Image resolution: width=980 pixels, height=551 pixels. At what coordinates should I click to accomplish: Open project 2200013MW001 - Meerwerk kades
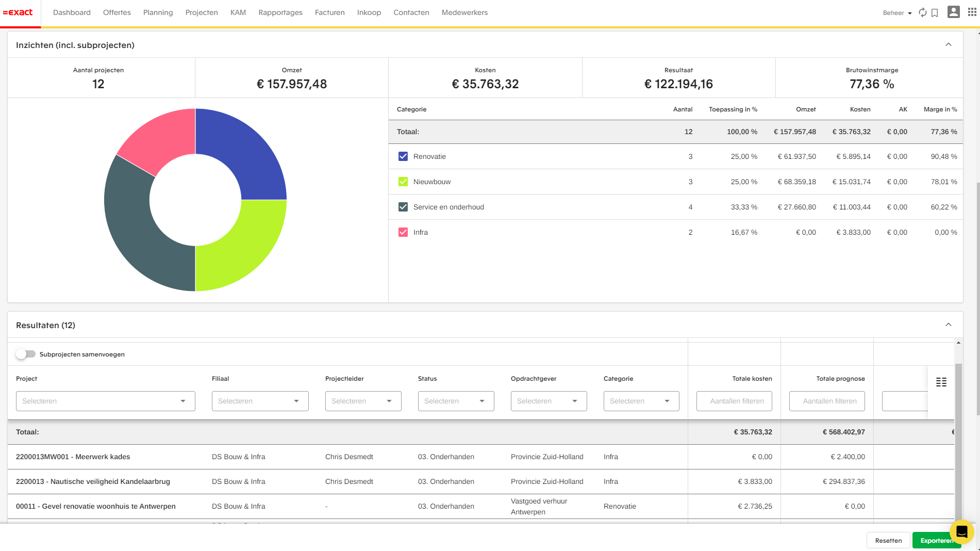[x=73, y=457]
